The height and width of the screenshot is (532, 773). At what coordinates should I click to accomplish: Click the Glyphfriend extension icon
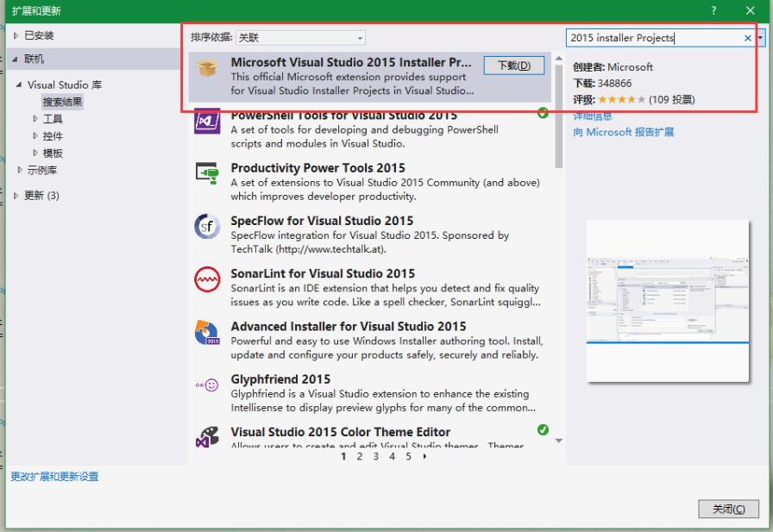206,385
